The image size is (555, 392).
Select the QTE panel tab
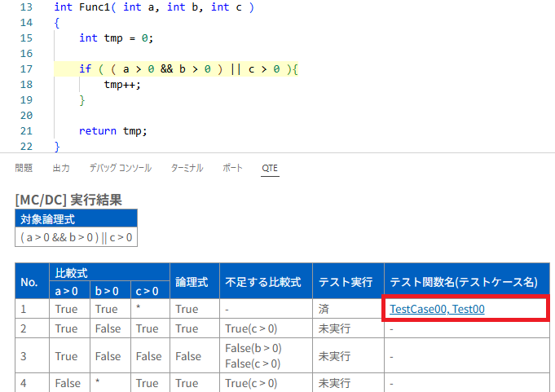270,168
